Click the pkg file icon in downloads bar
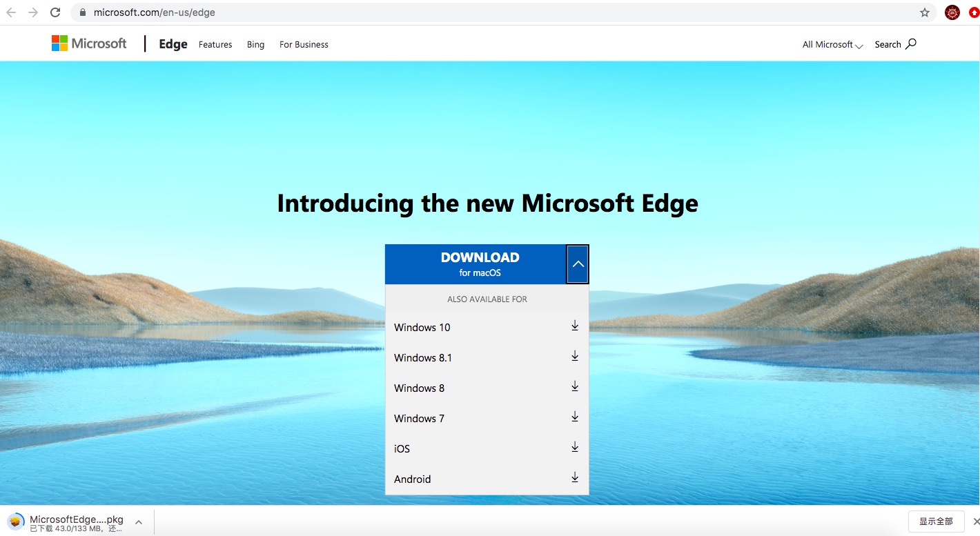Viewport: 980px width, 536px height. pyautogui.click(x=16, y=522)
